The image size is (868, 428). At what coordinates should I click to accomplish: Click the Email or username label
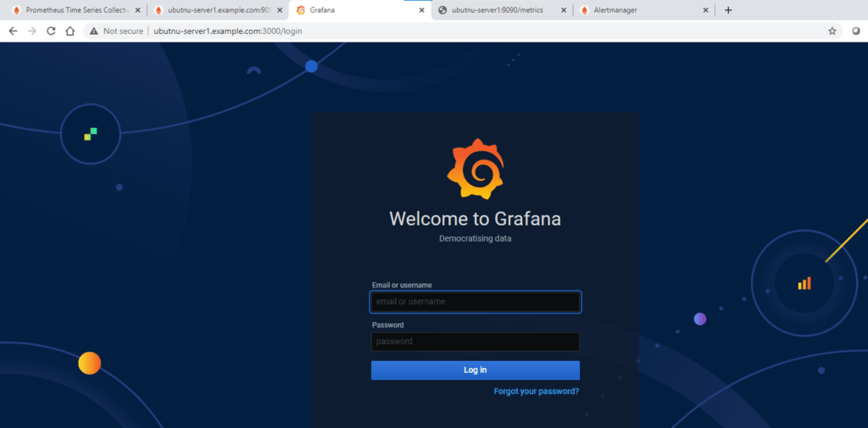pos(402,285)
